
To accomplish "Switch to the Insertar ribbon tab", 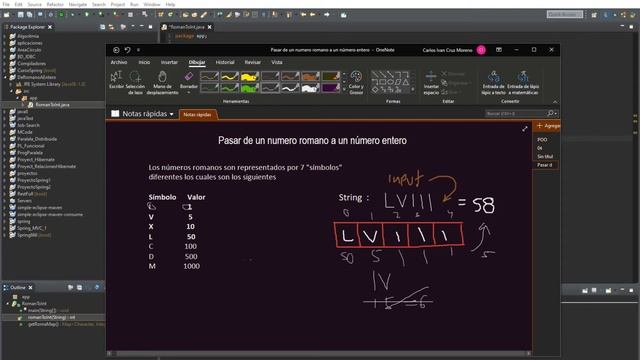I will (x=169, y=62).
